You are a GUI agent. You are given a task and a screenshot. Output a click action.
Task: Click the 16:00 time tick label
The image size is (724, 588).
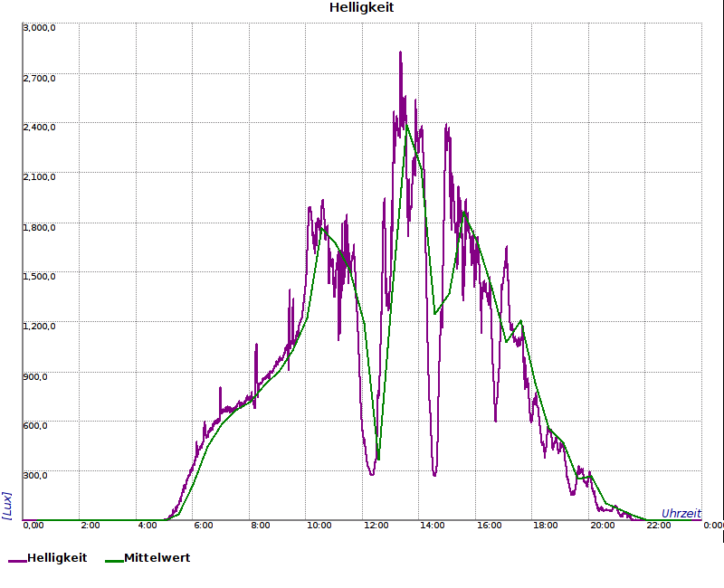point(489,526)
